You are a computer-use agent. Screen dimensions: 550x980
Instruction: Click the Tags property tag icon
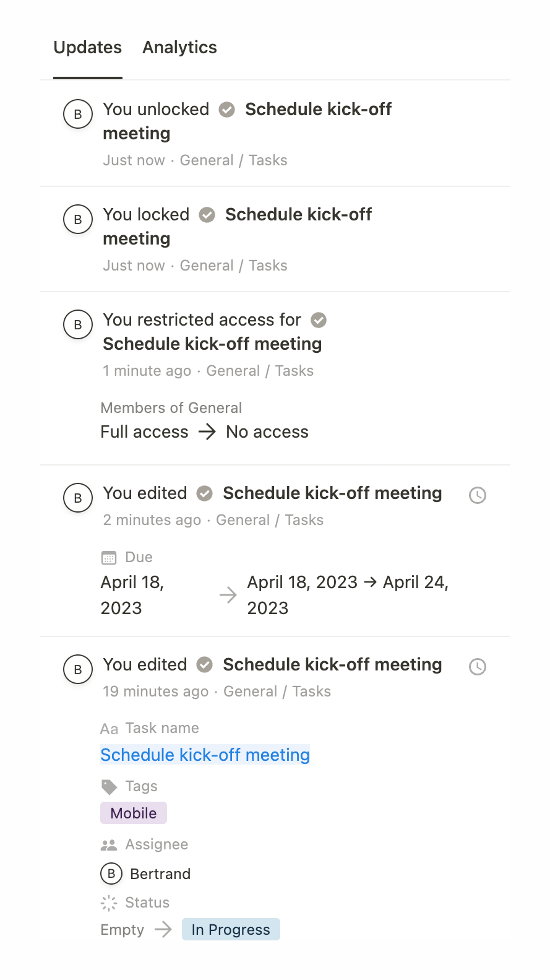pos(109,786)
